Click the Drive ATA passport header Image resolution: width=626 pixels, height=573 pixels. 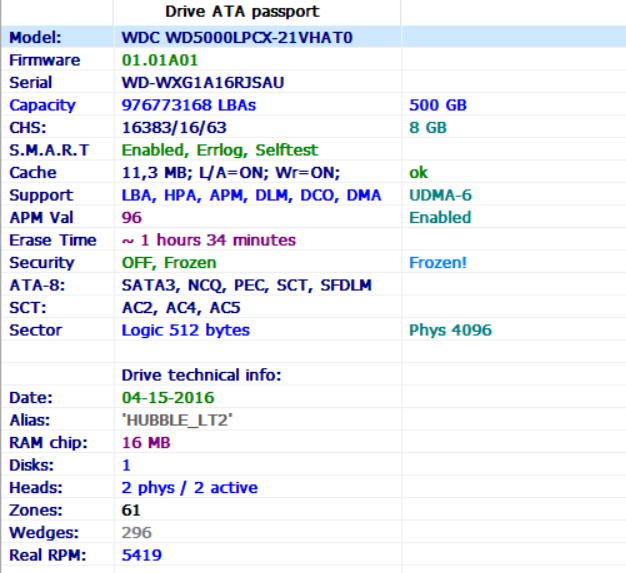tap(242, 11)
